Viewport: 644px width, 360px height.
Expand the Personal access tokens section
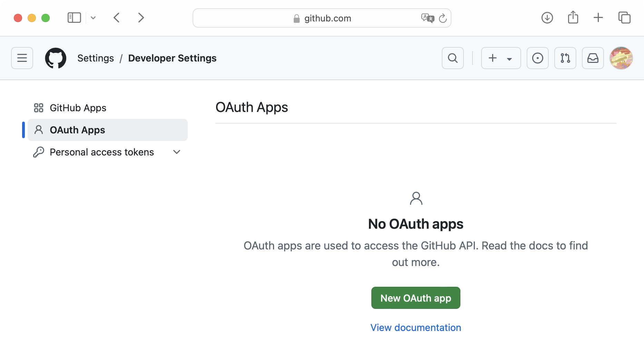177,152
